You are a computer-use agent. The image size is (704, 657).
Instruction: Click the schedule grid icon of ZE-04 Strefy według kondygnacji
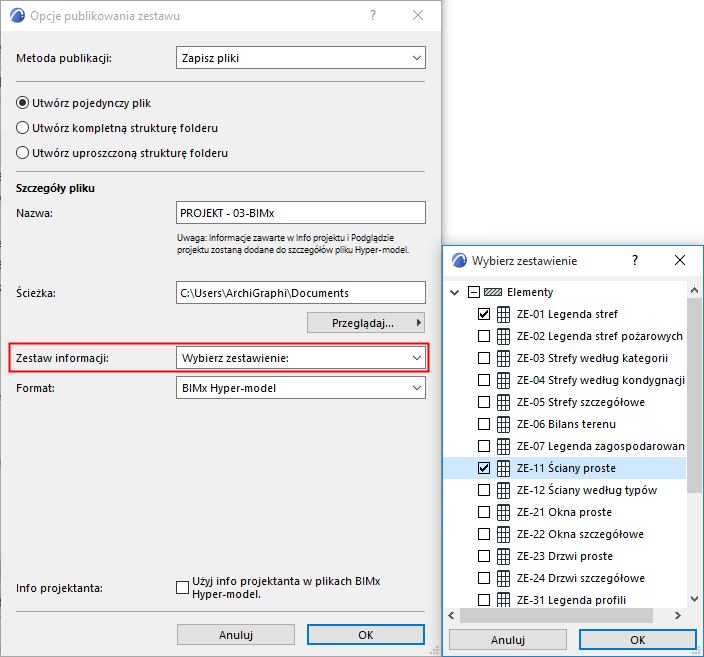click(503, 380)
